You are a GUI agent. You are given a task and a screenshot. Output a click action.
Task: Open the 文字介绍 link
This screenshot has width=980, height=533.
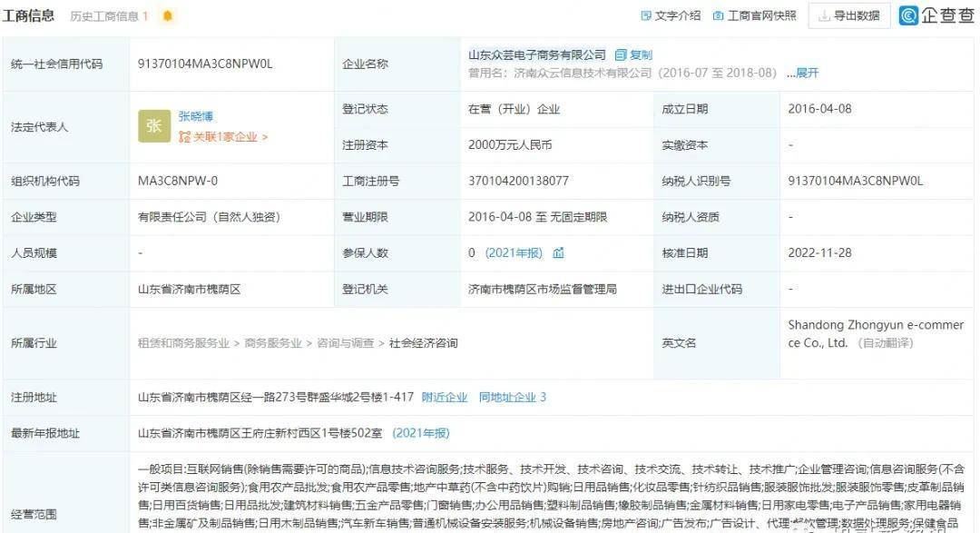(x=678, y=15)
